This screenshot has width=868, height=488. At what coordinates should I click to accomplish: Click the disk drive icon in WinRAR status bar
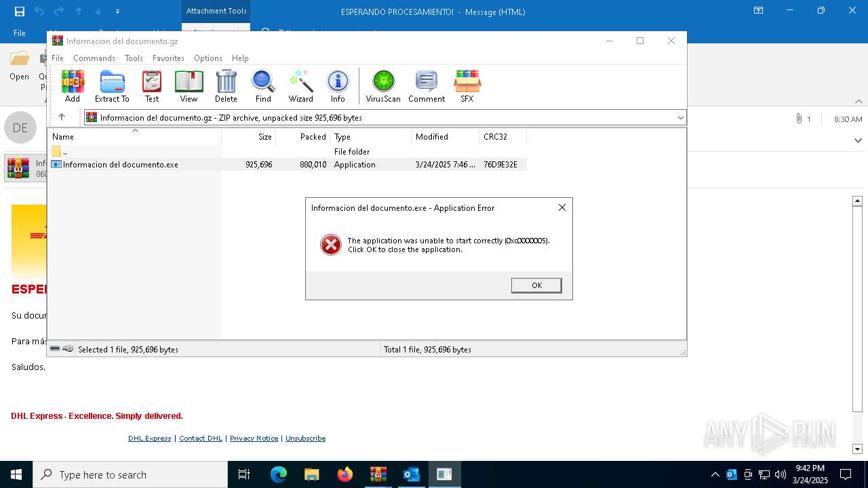[55, 349]
